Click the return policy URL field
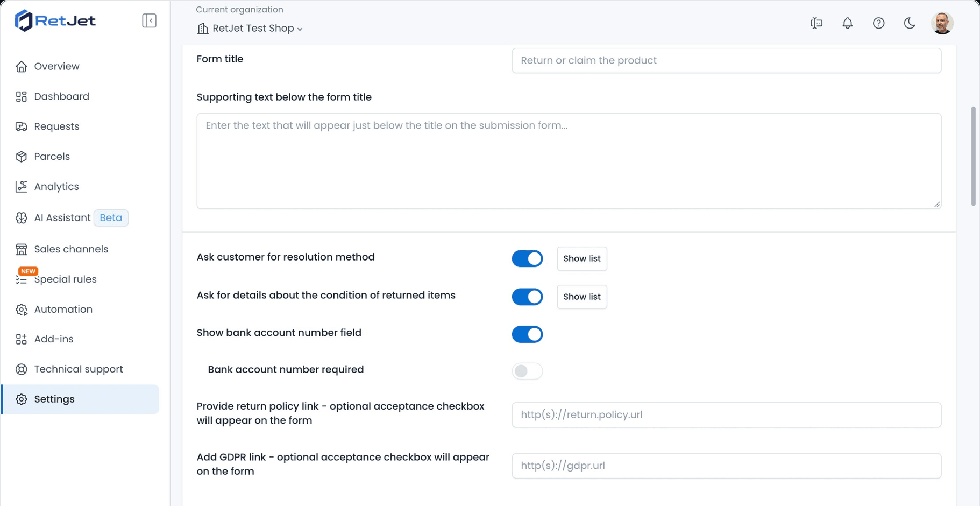This screenshot has width=980, height=506. (726, 415)
